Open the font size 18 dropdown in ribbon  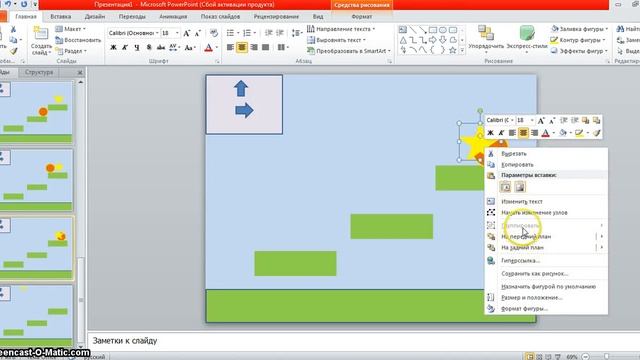click(177, 33)
